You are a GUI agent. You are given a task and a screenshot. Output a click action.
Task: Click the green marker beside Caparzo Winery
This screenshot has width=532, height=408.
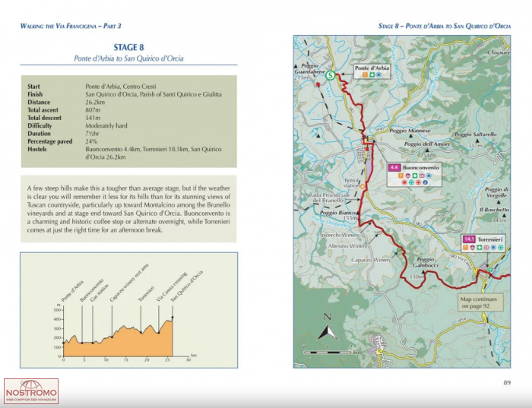[x=399, y=250]
